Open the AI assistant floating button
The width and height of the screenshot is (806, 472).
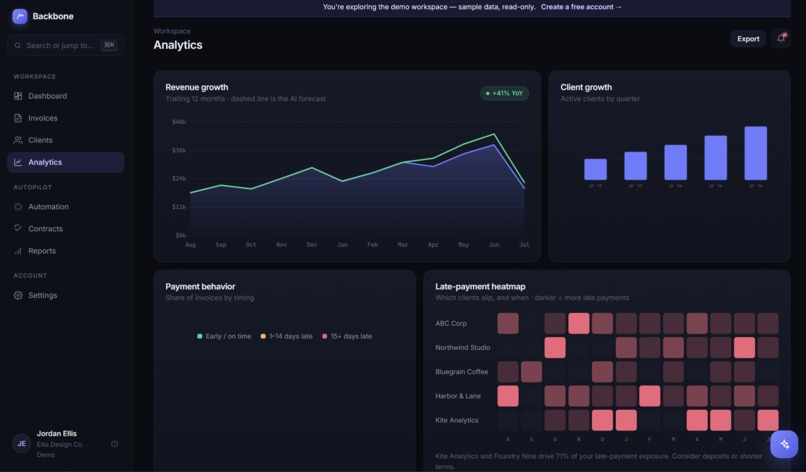(x=784, y=444)
